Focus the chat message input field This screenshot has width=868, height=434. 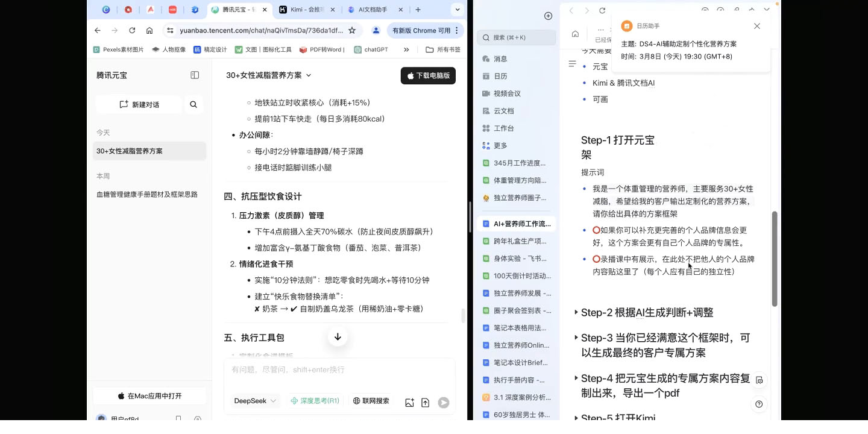[x=339, y=370]
